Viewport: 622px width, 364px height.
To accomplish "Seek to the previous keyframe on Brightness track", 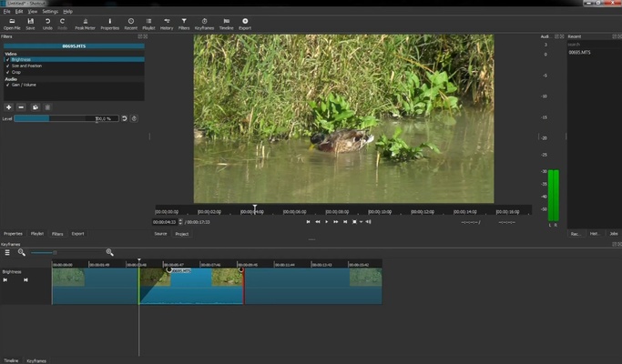I will 5,280.
